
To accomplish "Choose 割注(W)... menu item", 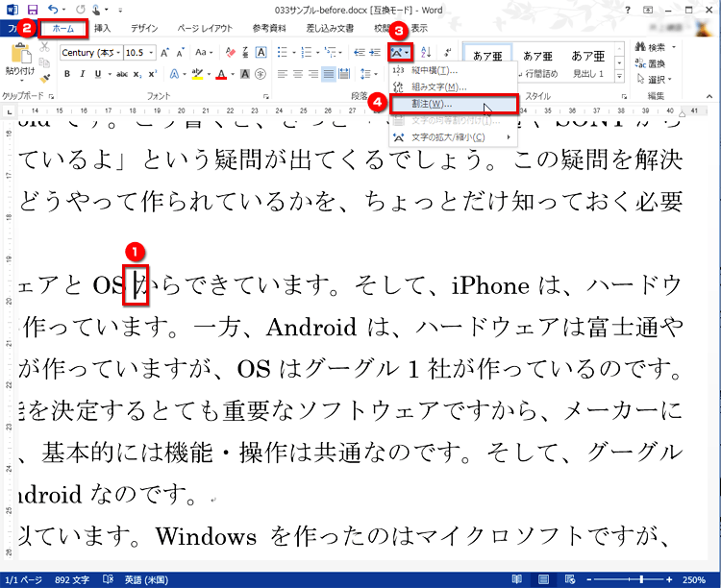I will coord(454,104).
